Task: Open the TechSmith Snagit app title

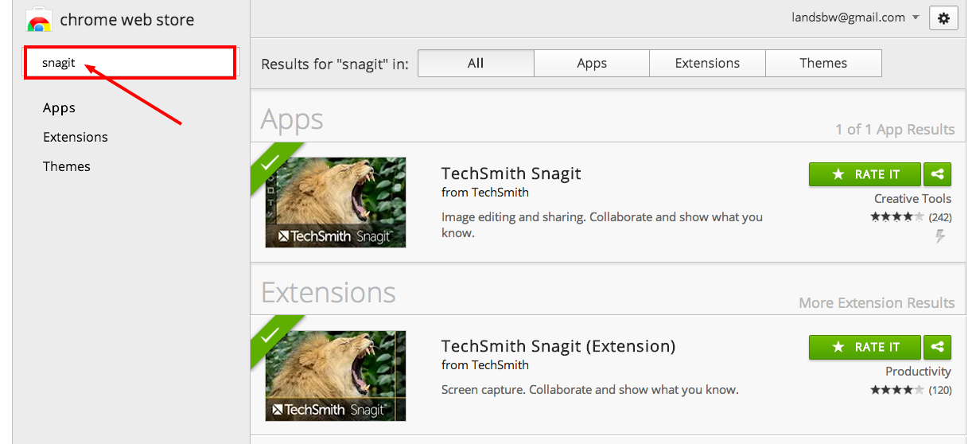Action: click(511, 173)
